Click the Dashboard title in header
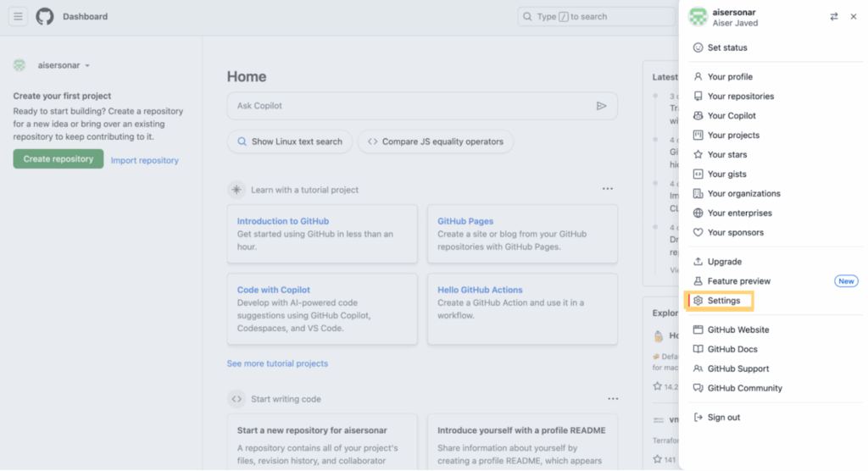The width and height of the screenshot is (868, 471). 86,17
